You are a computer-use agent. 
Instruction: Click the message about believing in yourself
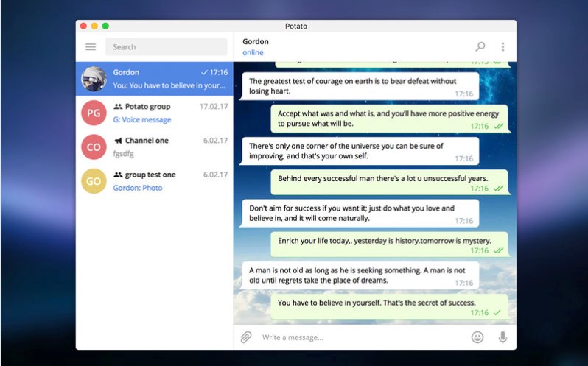376,303
